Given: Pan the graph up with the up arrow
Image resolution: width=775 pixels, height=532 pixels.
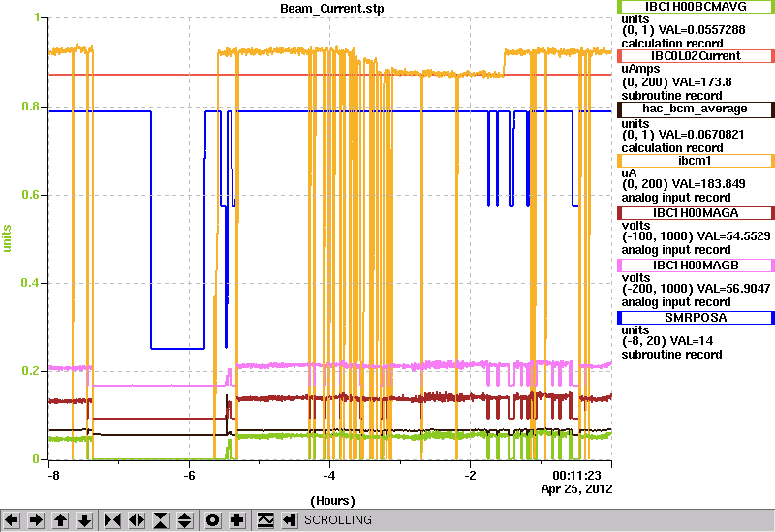Looking at the screenshot, I should click(60, 520).
